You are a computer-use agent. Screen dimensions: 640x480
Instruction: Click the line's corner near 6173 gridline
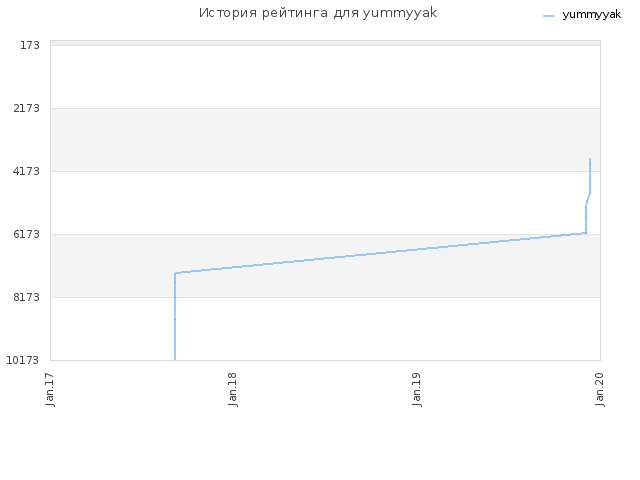pyautogui.click(x=586, y=233)
